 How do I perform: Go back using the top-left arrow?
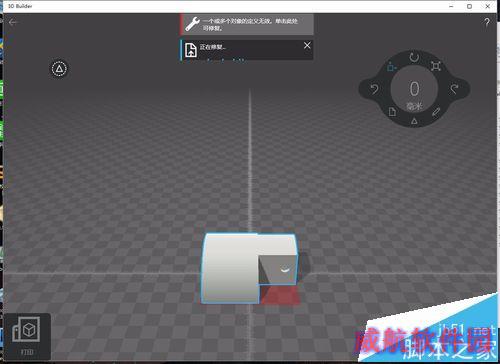(x=13, y=22)
